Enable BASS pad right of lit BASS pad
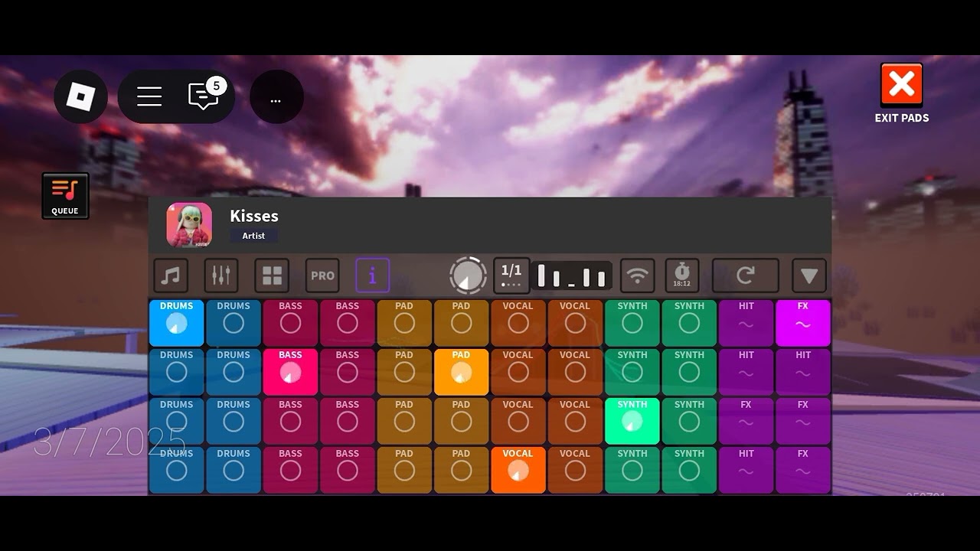Image resolution: width=980 pixels, height=551 pixels. (348, 372)
